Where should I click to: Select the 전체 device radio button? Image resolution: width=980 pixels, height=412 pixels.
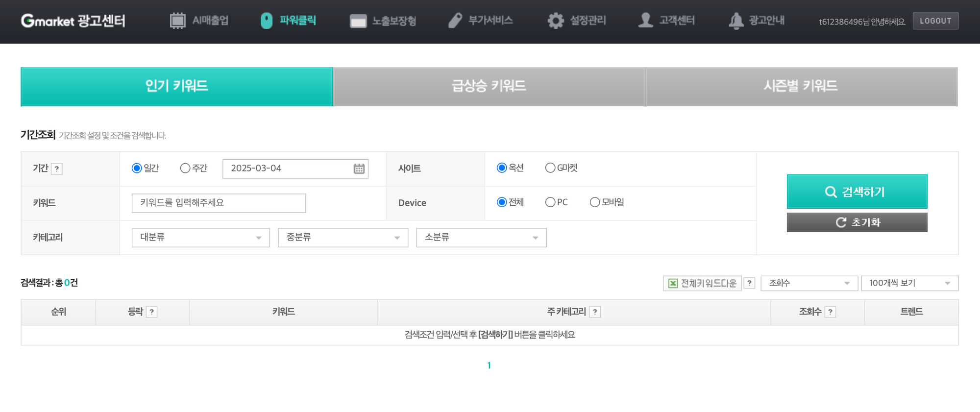[x=502, y=202]
